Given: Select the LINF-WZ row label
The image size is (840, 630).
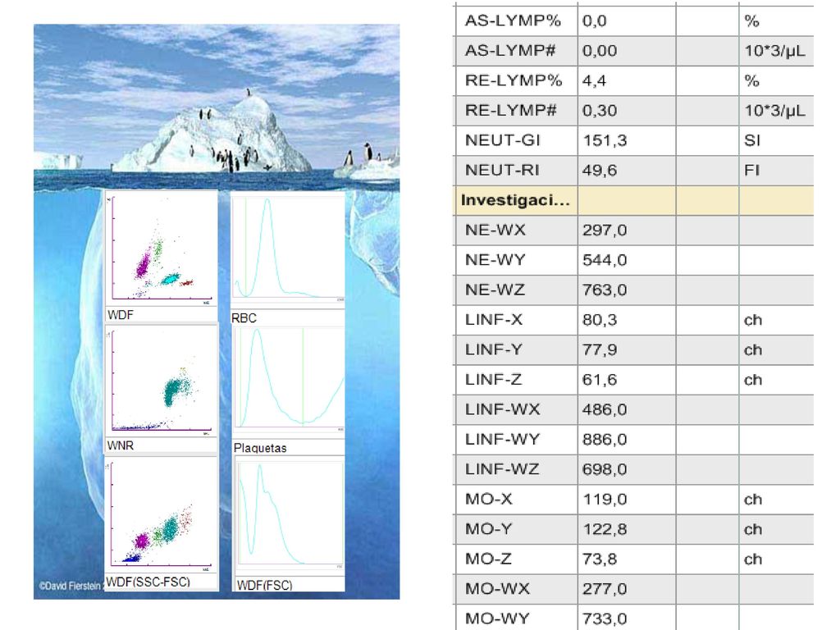Looking at the screenshot, I should click(x=501, y=469).
